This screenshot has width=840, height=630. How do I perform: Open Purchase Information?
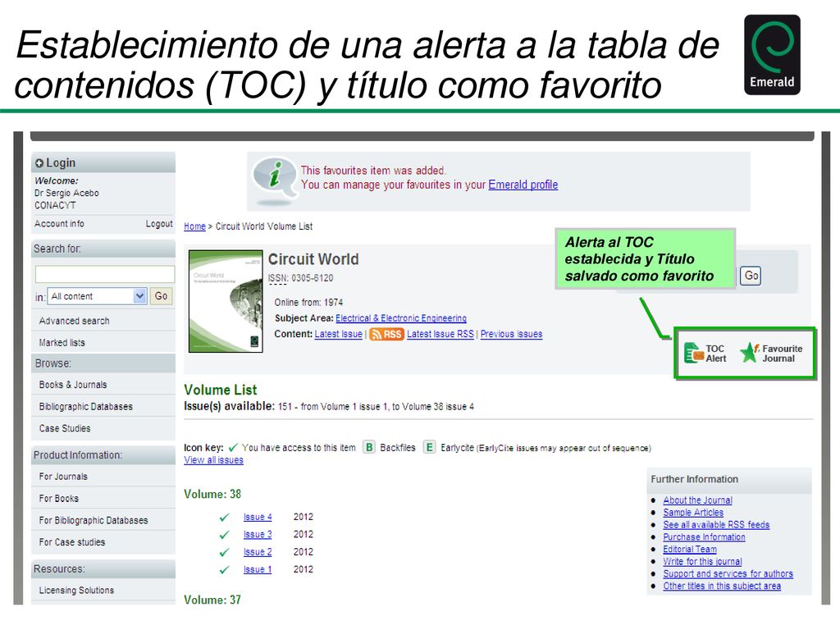[704, 537]
